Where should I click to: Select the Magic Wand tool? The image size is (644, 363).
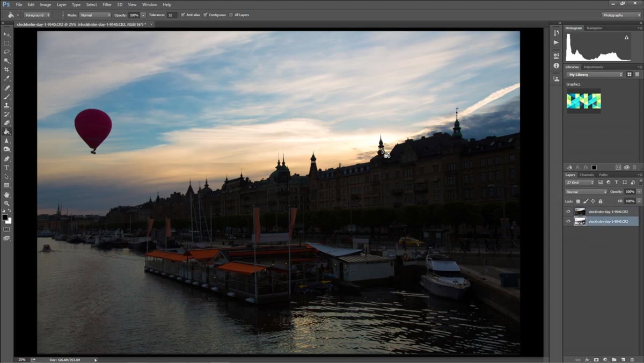7,61
